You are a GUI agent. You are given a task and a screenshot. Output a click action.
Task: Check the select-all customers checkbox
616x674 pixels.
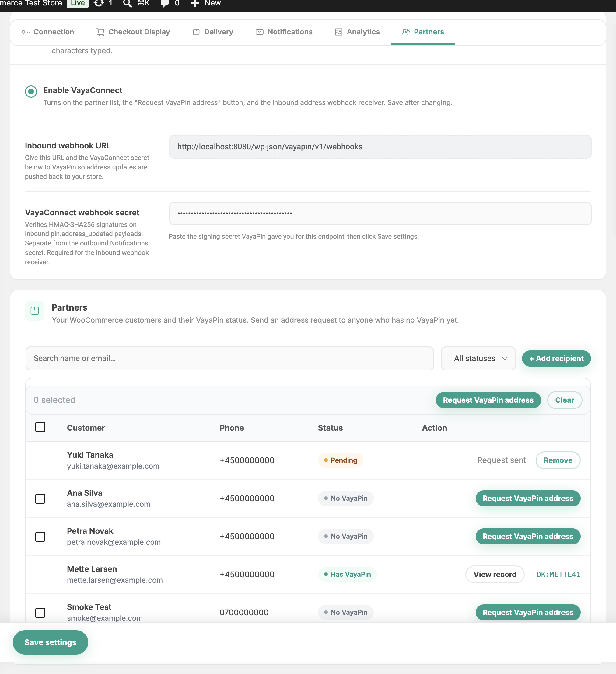(x=40, y=427)
